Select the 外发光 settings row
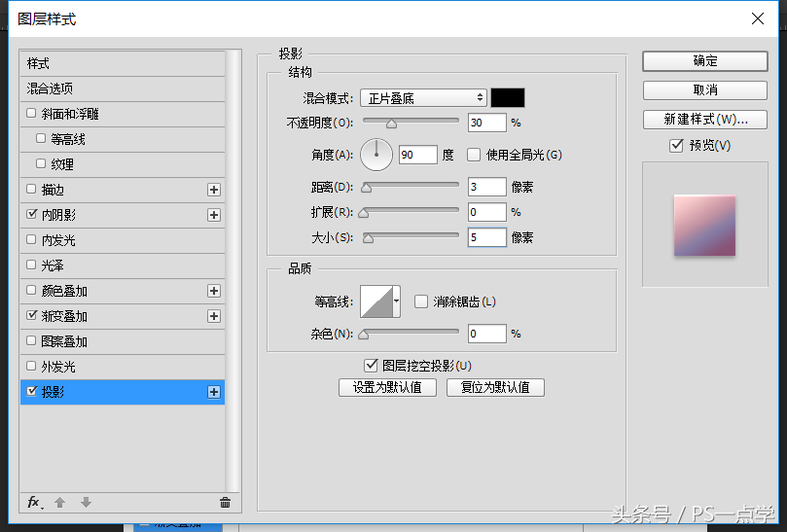The width and height of the screenshot is (787, 532). (122, 367)
